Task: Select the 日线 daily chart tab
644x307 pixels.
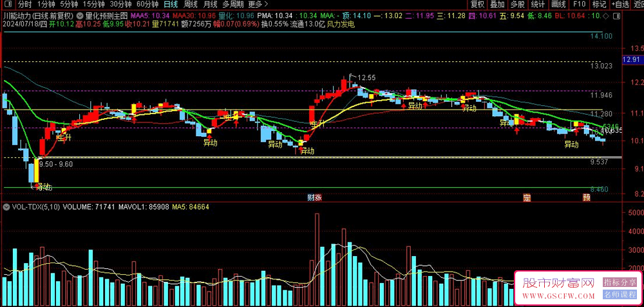Action: (171, 5)
